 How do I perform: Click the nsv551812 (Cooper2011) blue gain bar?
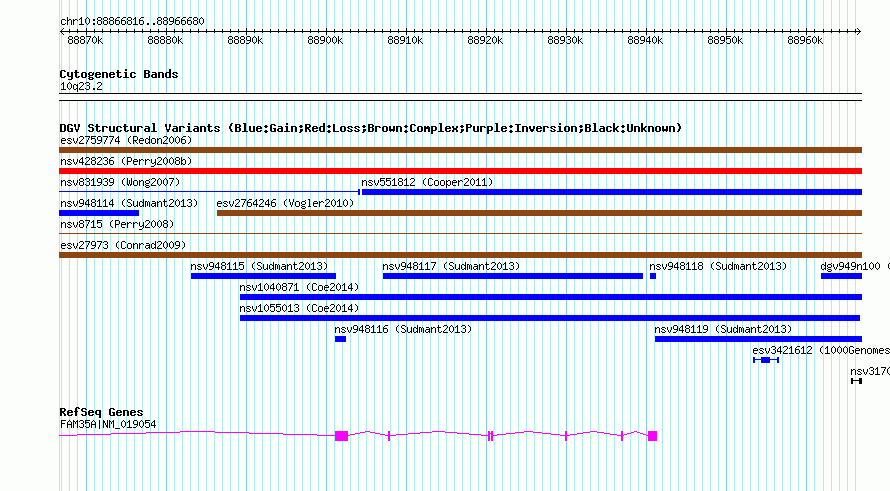pos(612,192)
